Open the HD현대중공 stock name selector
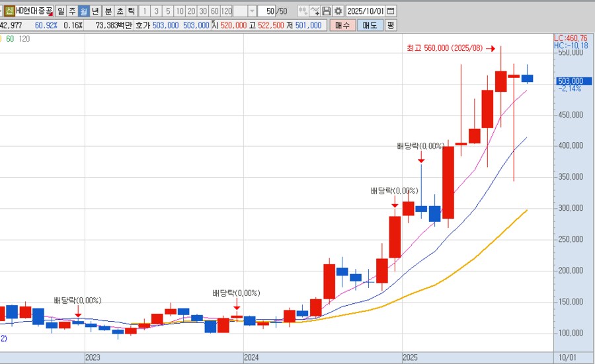Image resolution: width=595 pixels, height=364 pixels. coord(34,11)
